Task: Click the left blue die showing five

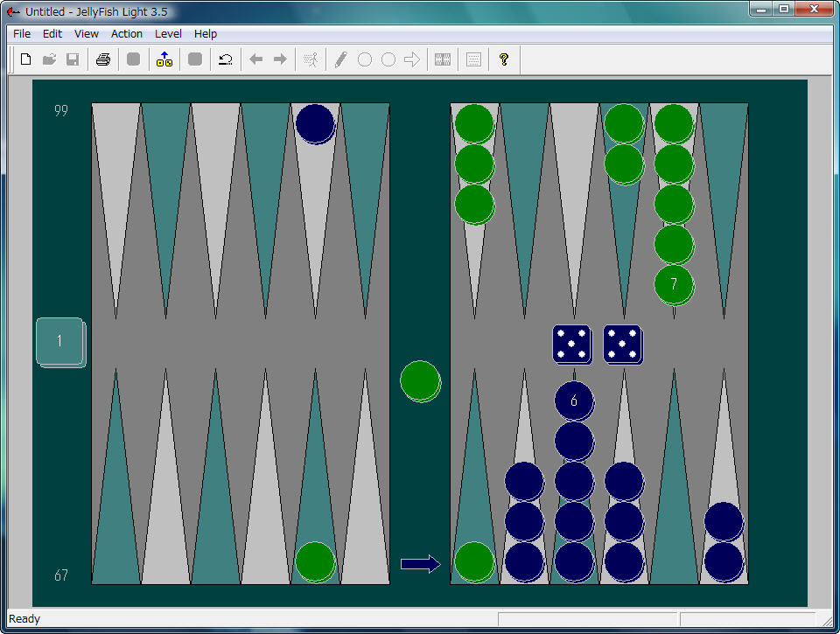Action: coord(572,345)
